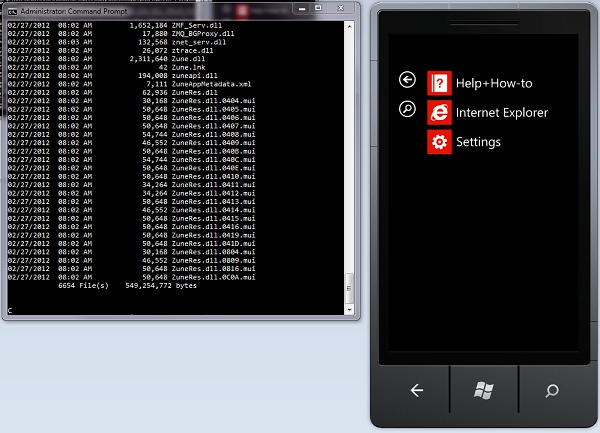
Task: Open the Command Prompt system menu icon
Action: coord(12,11)
